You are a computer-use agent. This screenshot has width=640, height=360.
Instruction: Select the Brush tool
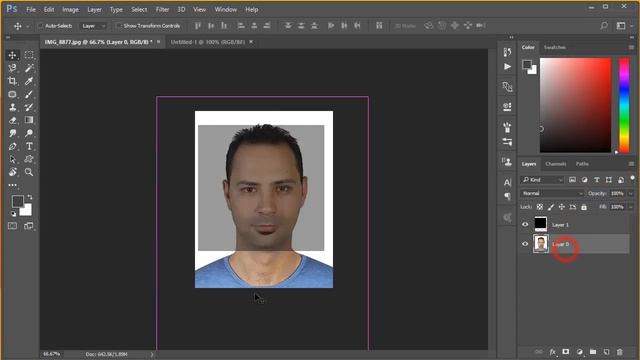click(29, 94)
